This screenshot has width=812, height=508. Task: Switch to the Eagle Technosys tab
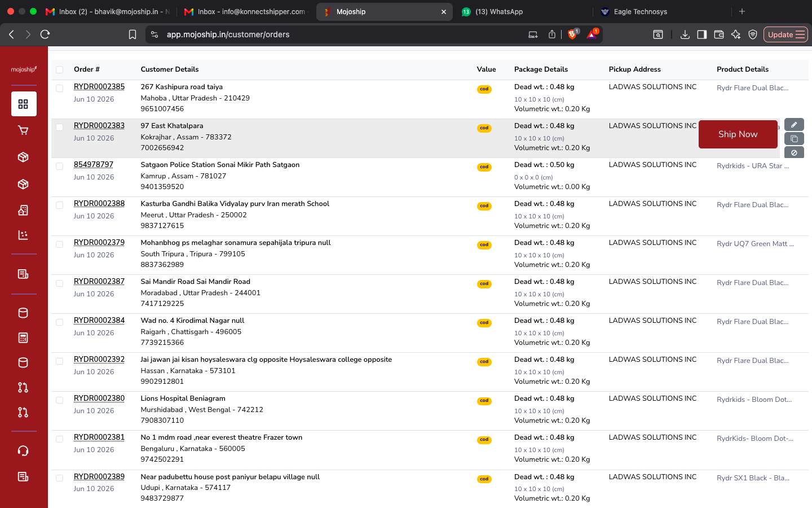662,11
